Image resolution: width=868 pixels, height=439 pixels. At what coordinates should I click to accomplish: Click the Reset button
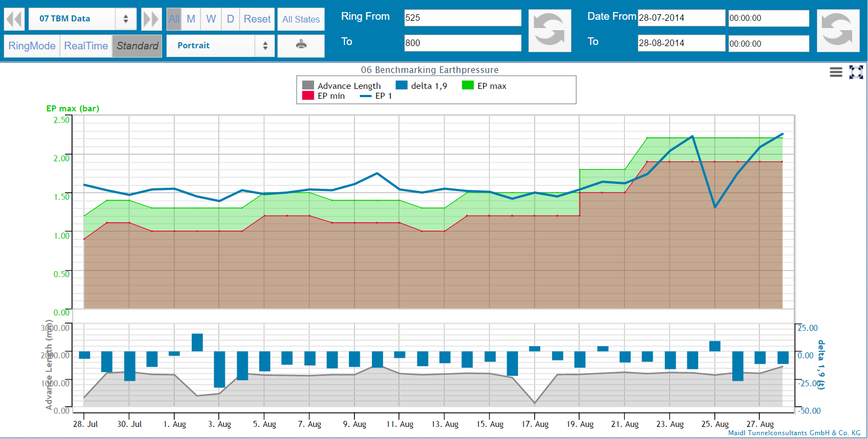(x=257, y=19)
